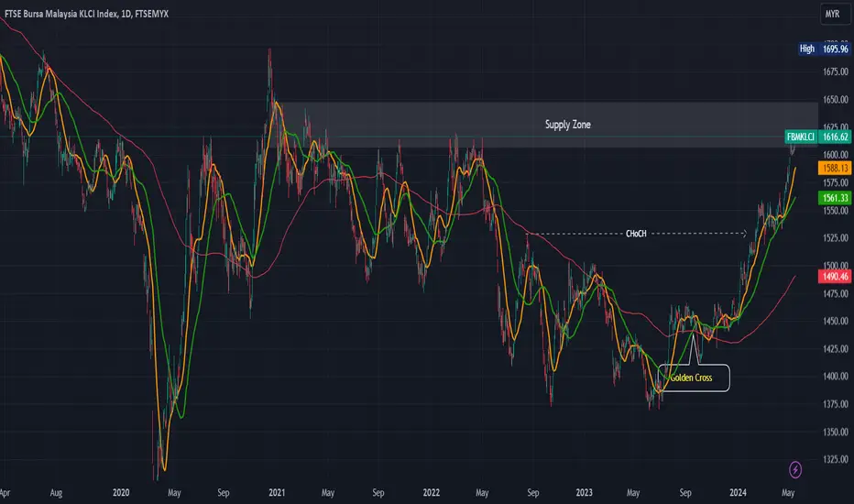Image resolution: width=854 pixels, height=504 pixels.
Task: Click the orange 1588.13 moving average label
Action: point(835,168)
